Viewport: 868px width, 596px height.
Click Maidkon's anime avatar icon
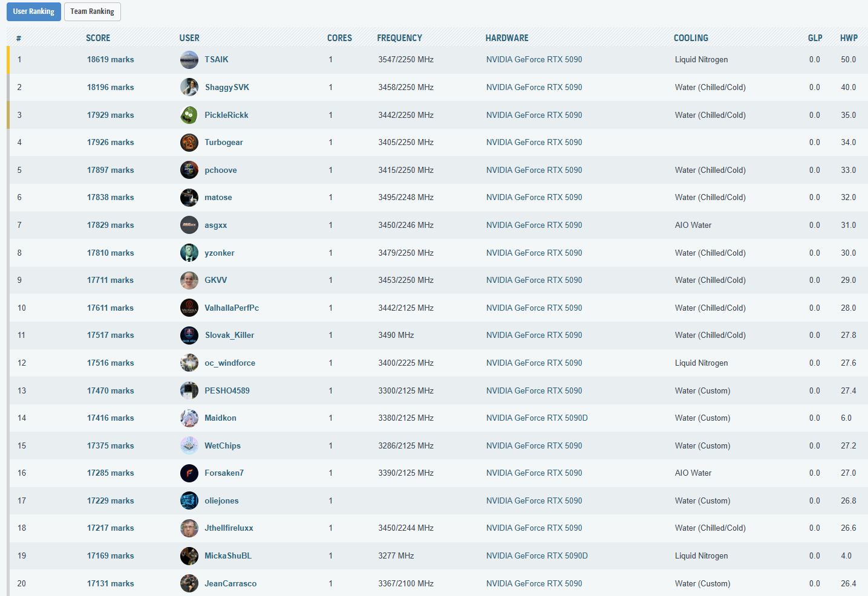189,418
